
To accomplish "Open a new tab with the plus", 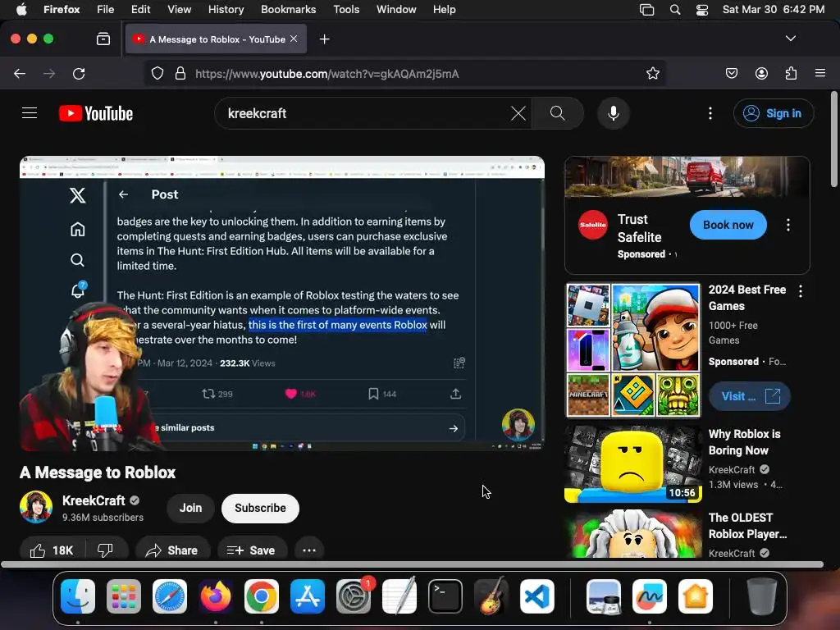I will click(324, 39).
